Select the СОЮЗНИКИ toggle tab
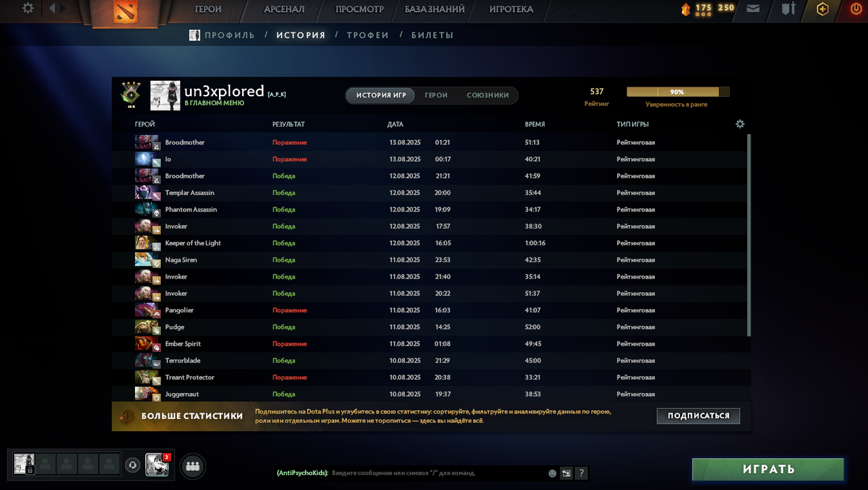This screenshot has width=868, height=490. click(488, 96)
